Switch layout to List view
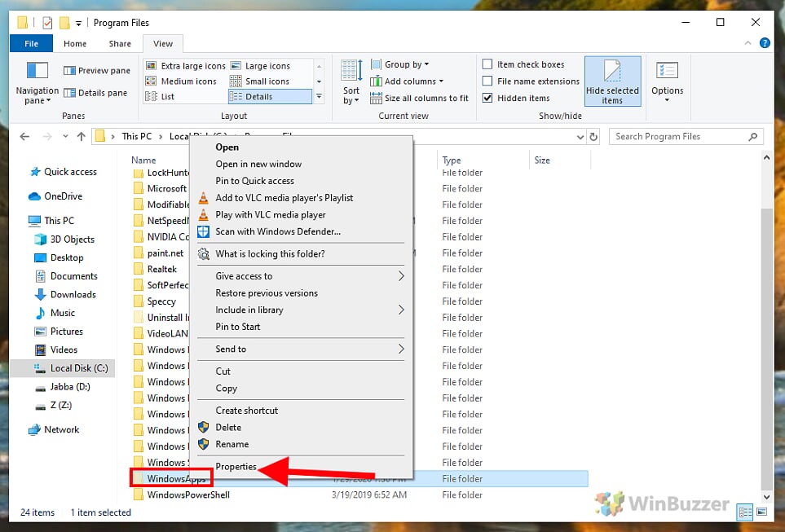The width and height of the screenshot is (785, 532). click(x=160, y=97)
